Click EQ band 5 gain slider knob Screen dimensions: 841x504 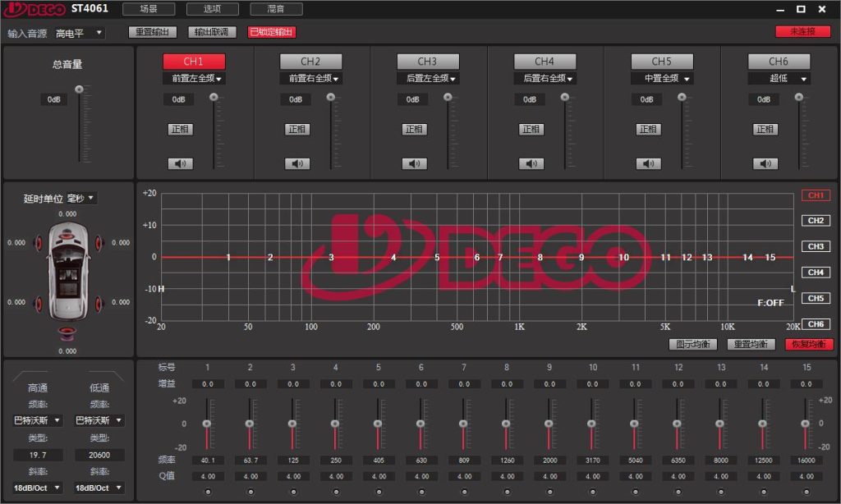[378, 424]
